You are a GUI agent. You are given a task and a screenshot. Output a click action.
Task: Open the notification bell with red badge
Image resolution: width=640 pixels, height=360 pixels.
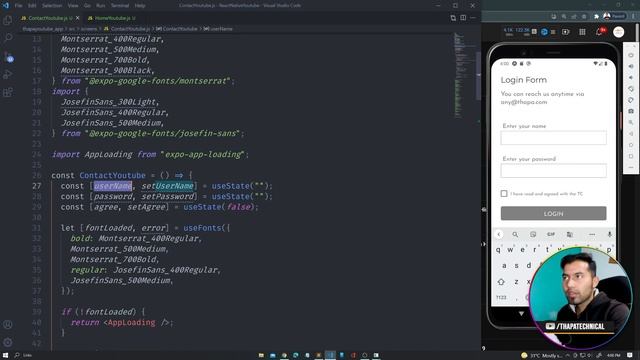click(x=600, y=31)
